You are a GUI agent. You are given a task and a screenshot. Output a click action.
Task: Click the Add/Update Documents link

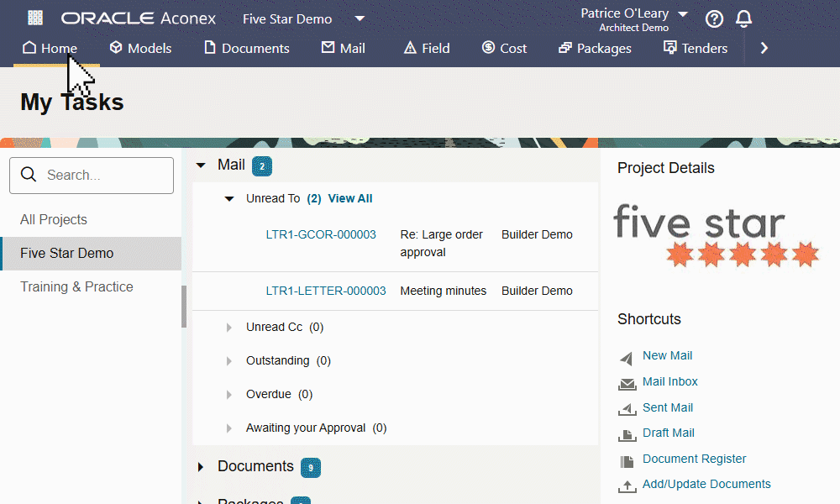(706, 484)
